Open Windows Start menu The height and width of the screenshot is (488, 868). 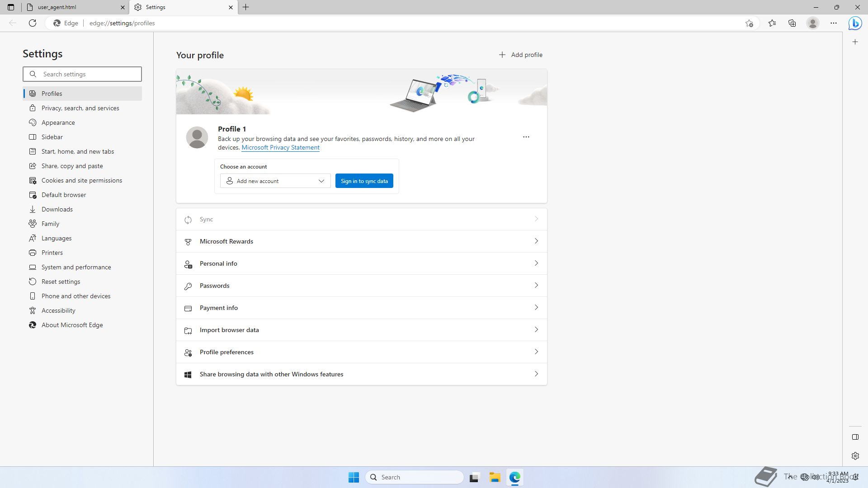coord(354,477)
